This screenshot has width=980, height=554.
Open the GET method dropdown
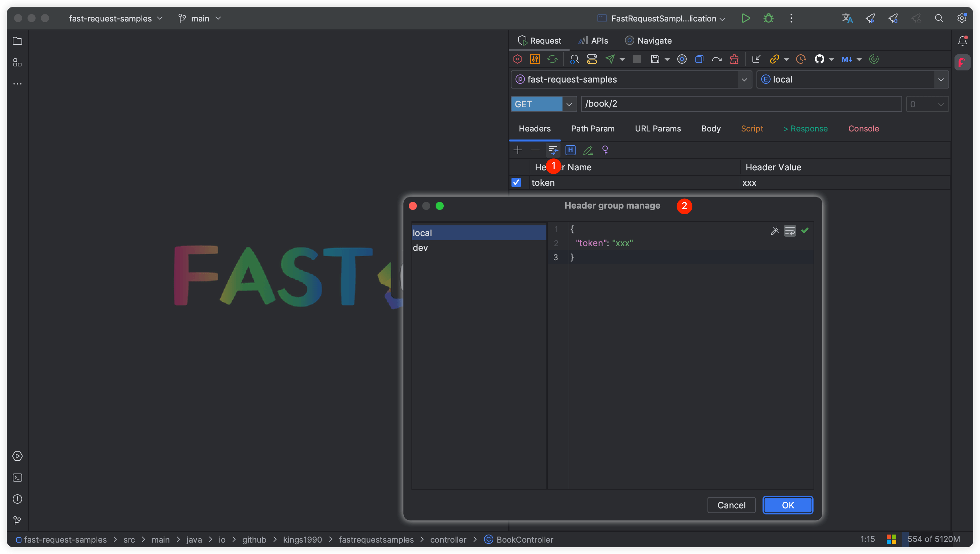pyautogui.click(x=569, y=104)
